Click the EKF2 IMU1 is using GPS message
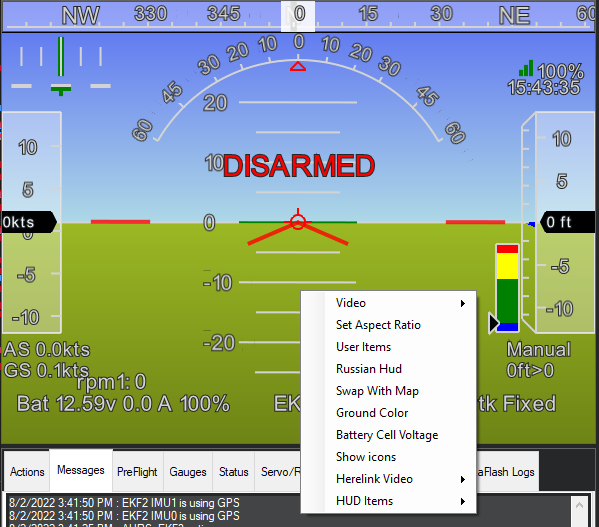Image resolution: width=599 pixels, height=527 pixels. point(124,503)
